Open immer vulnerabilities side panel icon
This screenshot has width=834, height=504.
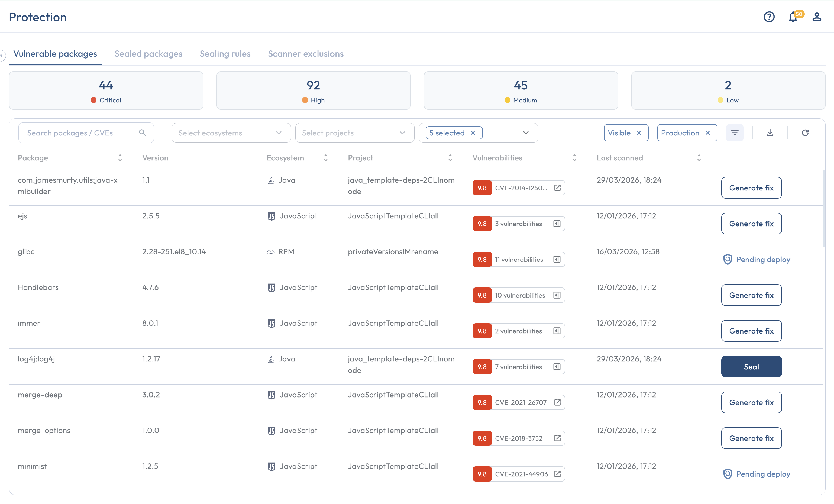(557, 331)
